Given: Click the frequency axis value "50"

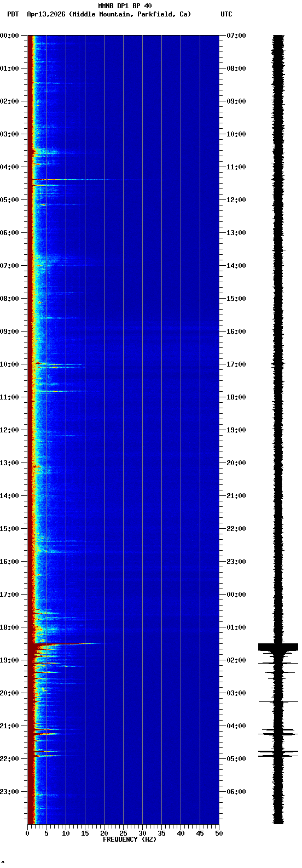Looking at the screenshot, I should pyautogui.click(x=219, y=833).
